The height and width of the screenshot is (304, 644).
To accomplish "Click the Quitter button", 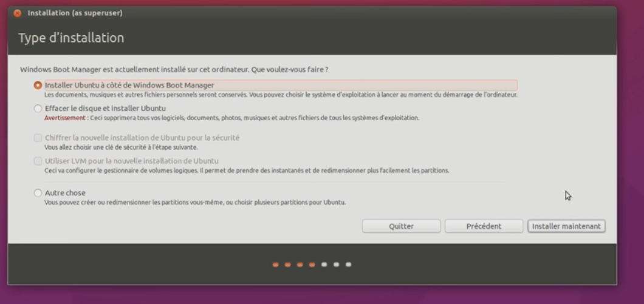I will point(401,226).
